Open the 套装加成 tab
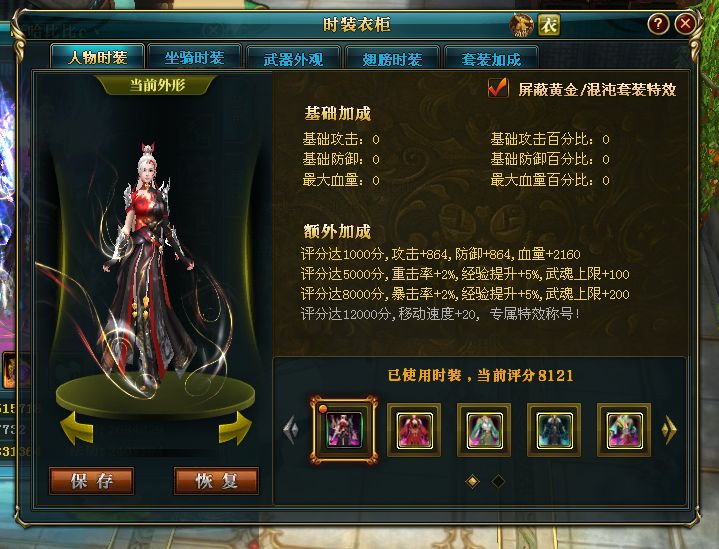Screen dimensions: 719x549 pyautogui.click(x=491, y=59)
